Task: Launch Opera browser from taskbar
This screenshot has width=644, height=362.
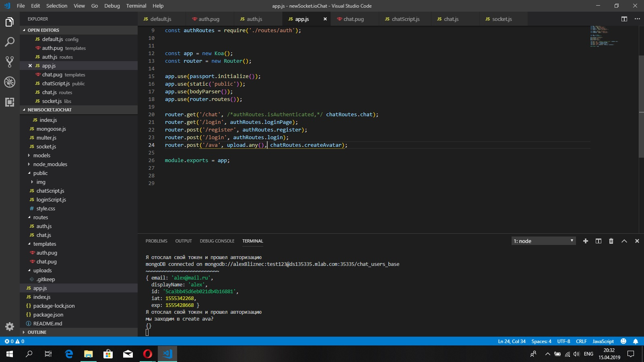Action: [x=148, y=354]
